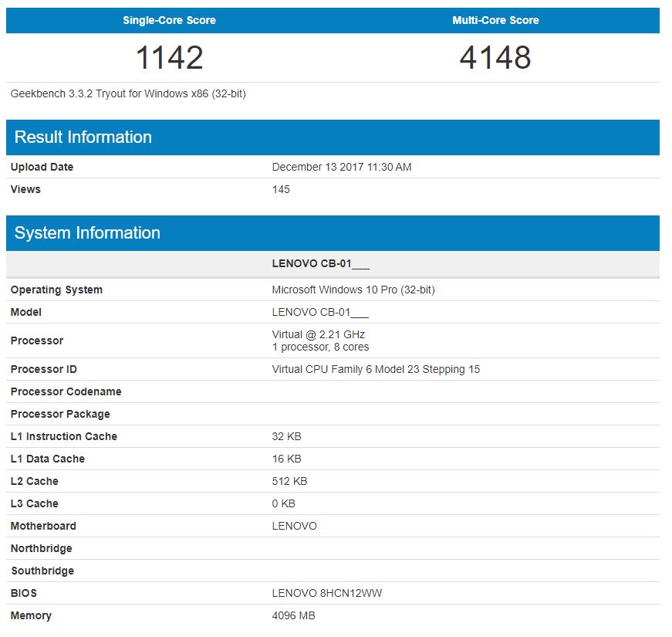Select the views count 145
This screenshot has height=637, width=672.
click(x=281, y=189)
